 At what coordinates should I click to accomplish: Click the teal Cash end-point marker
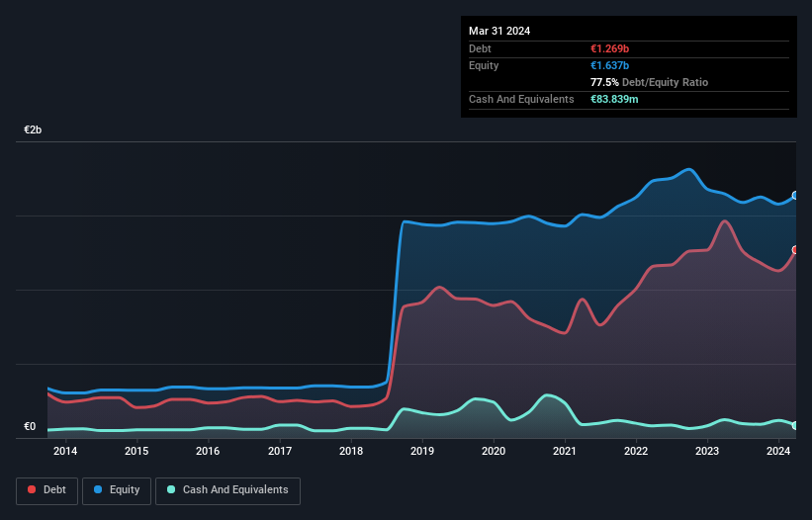pos(795,425)
